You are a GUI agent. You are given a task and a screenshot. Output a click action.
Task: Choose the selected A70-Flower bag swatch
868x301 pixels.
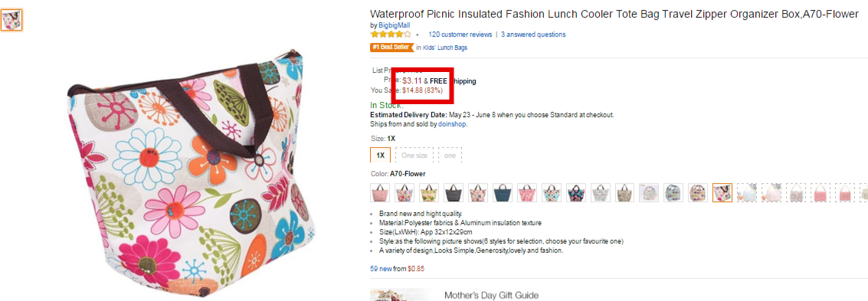[x=722, y=192]
